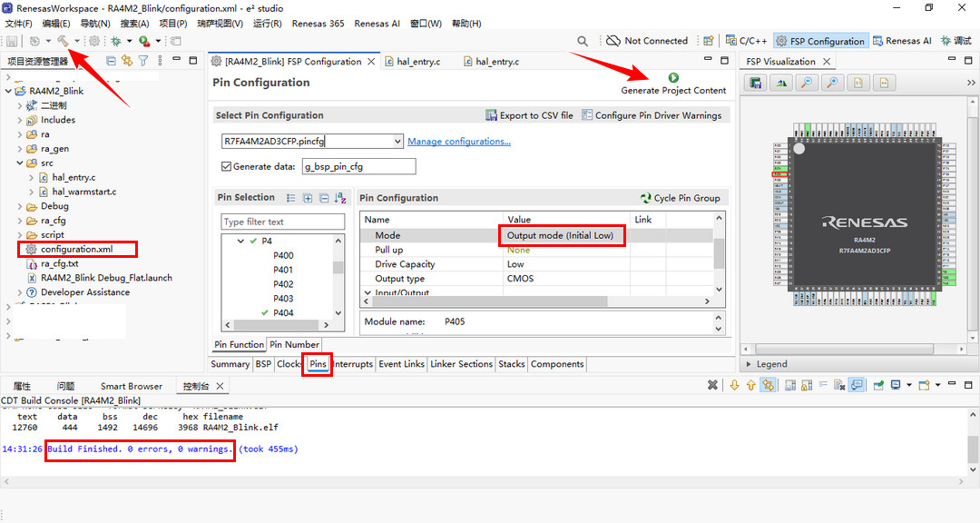Switch to C/C++ perspective button
980x523 pixels.
pos(746,41)
